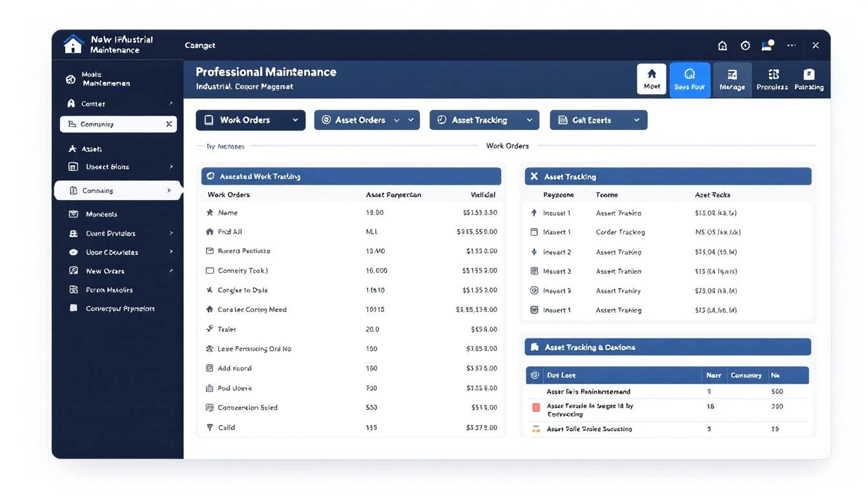This screenshot has height=496, width=868.
Task: Select the Painting icon in the header toolbar
Action: click(809, 79)
